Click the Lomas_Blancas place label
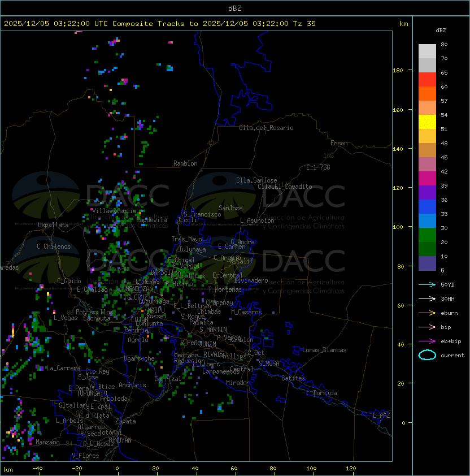Screen dimensions: 470x476 click(324, 350)
